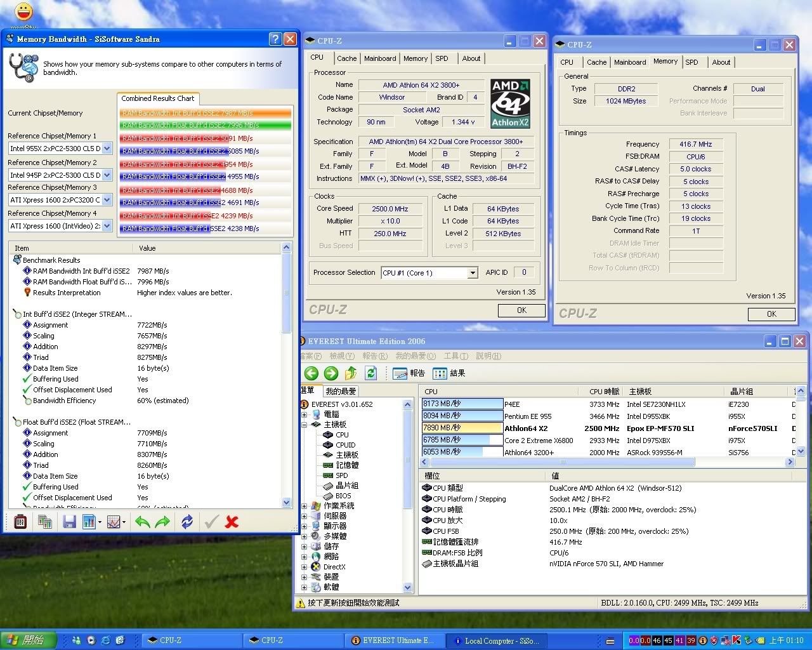Click the help question mark in Sandra titlebar
Viewport: 812px width, 650px height.
coord(275,39)
